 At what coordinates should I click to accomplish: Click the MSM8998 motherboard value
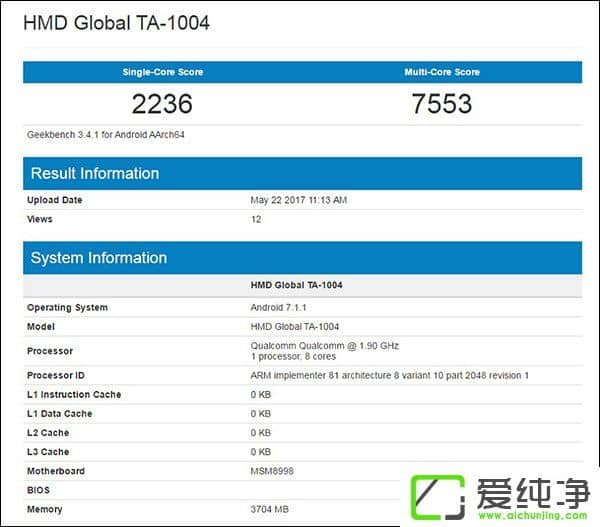pos(272,471)
